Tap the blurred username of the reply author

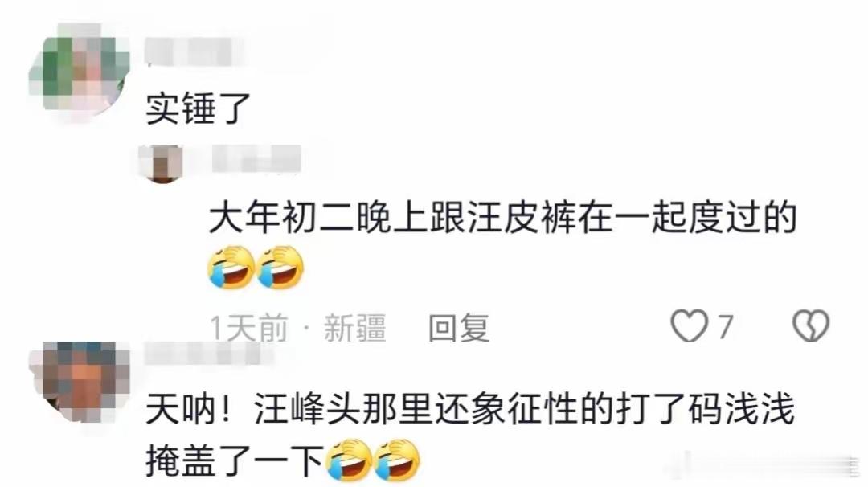(x=256, y=159)
